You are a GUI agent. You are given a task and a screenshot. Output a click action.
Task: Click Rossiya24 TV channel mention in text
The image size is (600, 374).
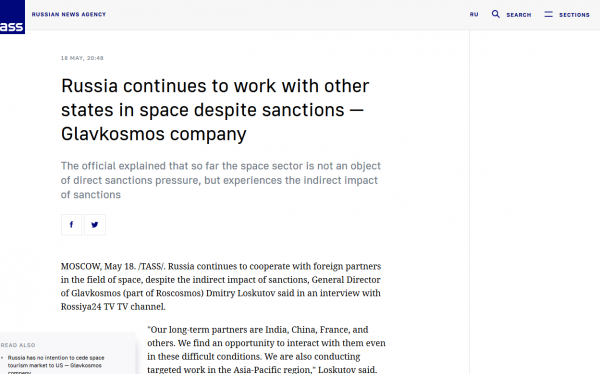113,307
